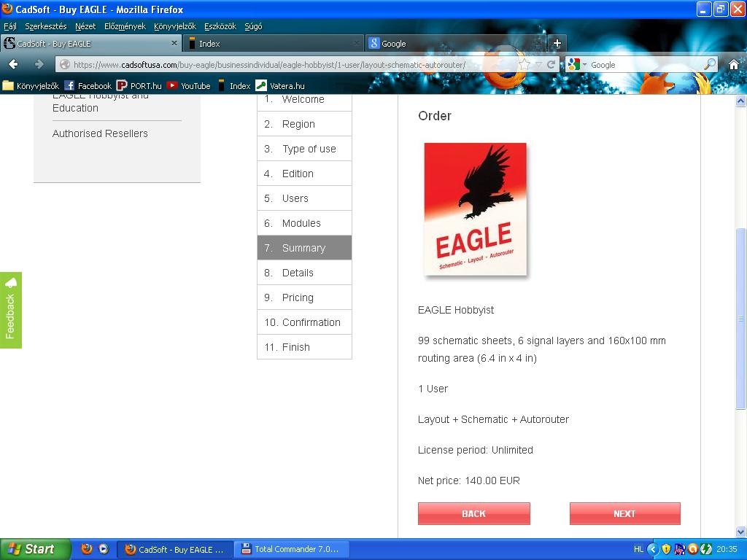
Task: Bookmark this page with the star icon
Action: click(524, 64)
